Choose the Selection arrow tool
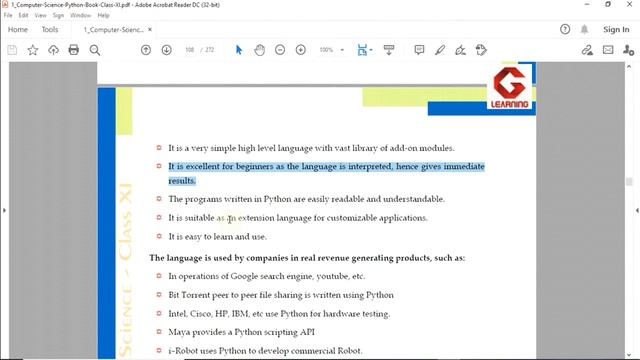The width and height of the screenshot is (640, 360). 239,50
